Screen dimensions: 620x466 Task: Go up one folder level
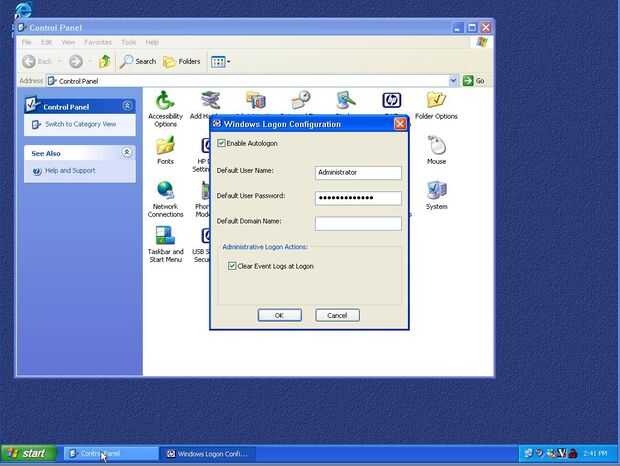point(105,61)
